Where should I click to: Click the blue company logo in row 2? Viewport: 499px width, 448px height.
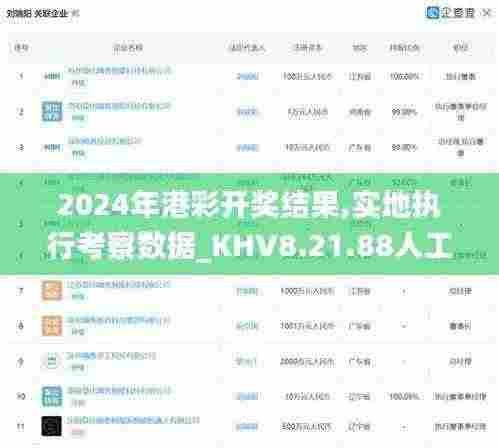click(x=52, y=111)
